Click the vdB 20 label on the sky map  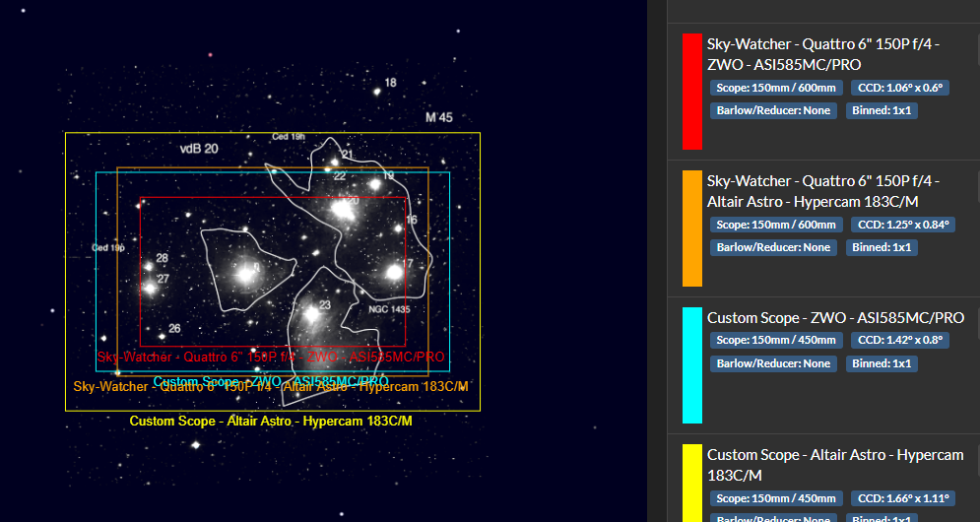tap(199, 149)
